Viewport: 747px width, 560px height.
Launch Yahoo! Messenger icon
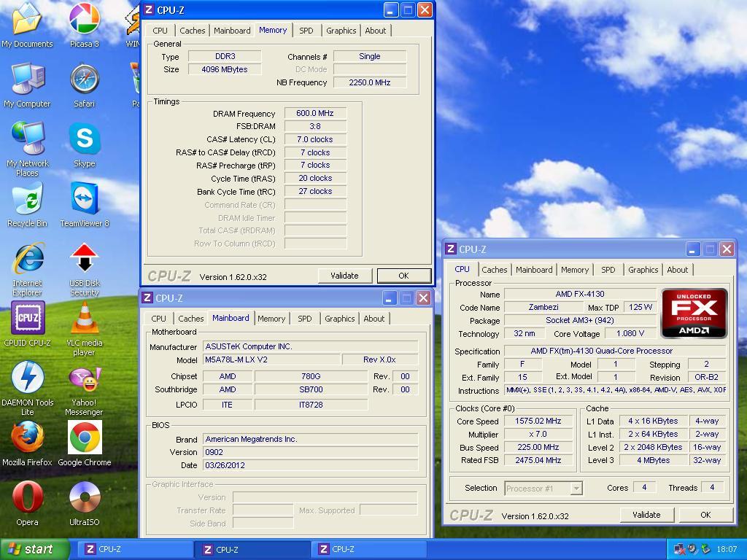click(85, 391)
